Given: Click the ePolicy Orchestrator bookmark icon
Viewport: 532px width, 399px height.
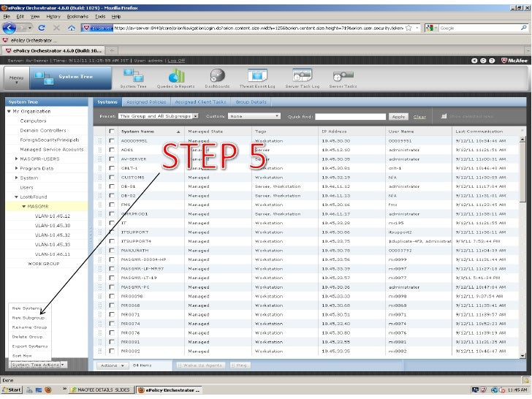Looking at the screenshot, I should click(5, 40).
